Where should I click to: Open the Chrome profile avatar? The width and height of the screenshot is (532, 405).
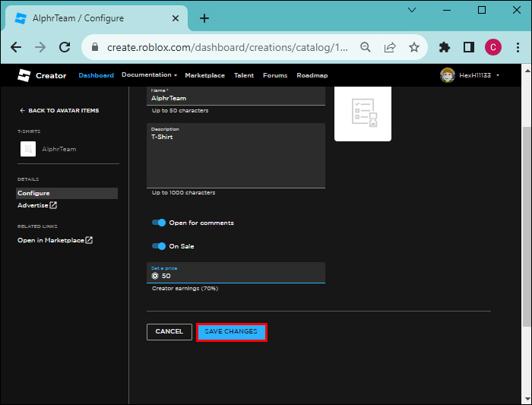(492, 47)
